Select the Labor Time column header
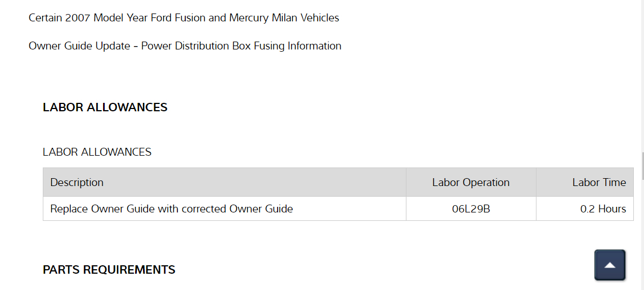 599,183
